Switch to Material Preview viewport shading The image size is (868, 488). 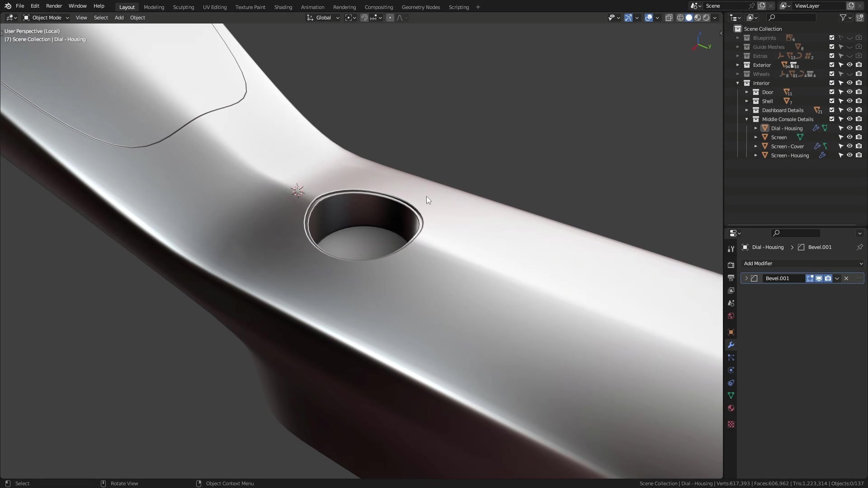(698, 18)
